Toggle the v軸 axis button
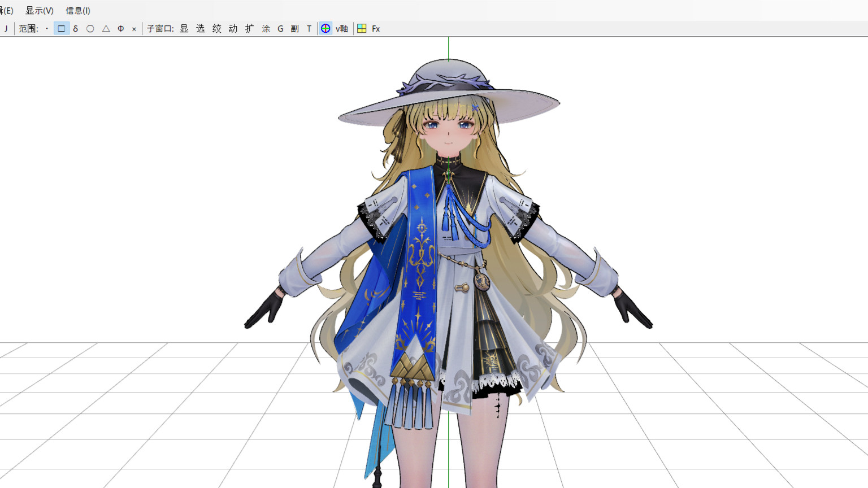868x488 pixels. [x=341, y=29]
